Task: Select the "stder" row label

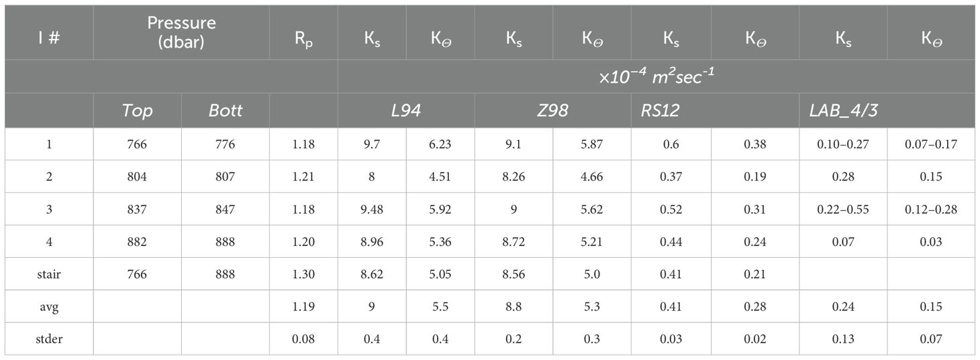Action: [49, 339]
